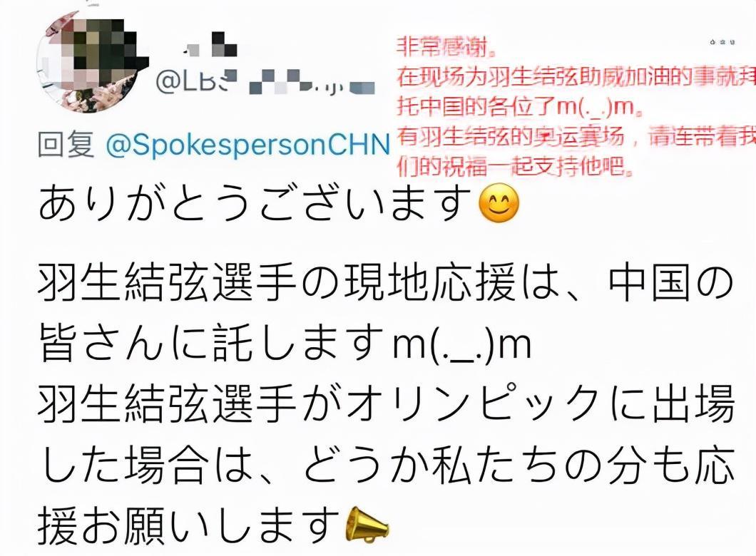
Task: Click the line starting 羽生結弦選手の現地応援は
Action: (385, 283)
